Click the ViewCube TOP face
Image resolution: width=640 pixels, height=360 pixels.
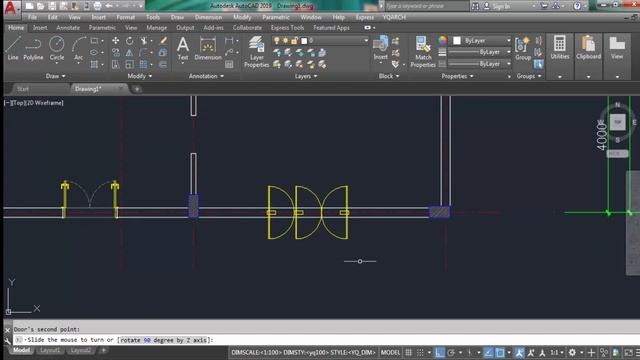(x=617, y=122)
